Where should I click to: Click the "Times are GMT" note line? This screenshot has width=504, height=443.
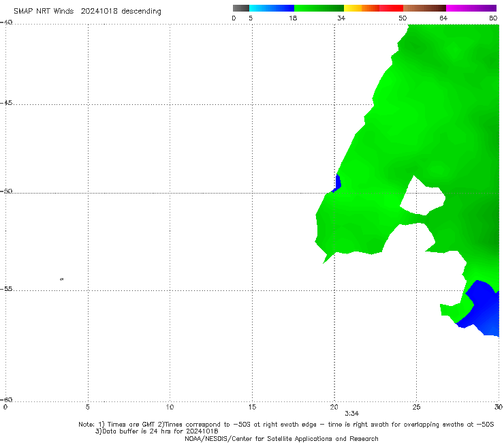point(286,425)
